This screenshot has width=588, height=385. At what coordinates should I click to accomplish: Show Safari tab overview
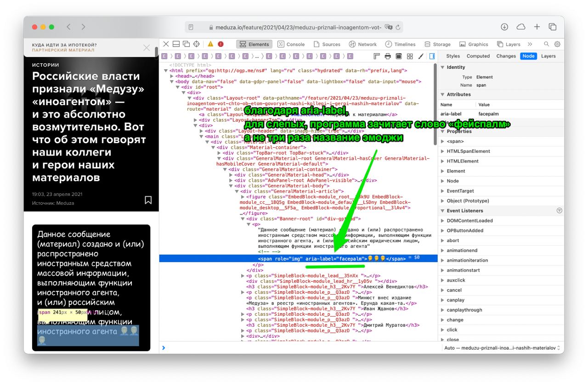coord(553,27)
